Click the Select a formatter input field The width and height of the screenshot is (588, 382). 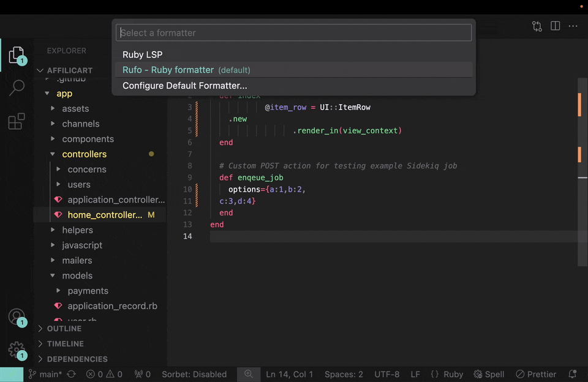(293, 32)
